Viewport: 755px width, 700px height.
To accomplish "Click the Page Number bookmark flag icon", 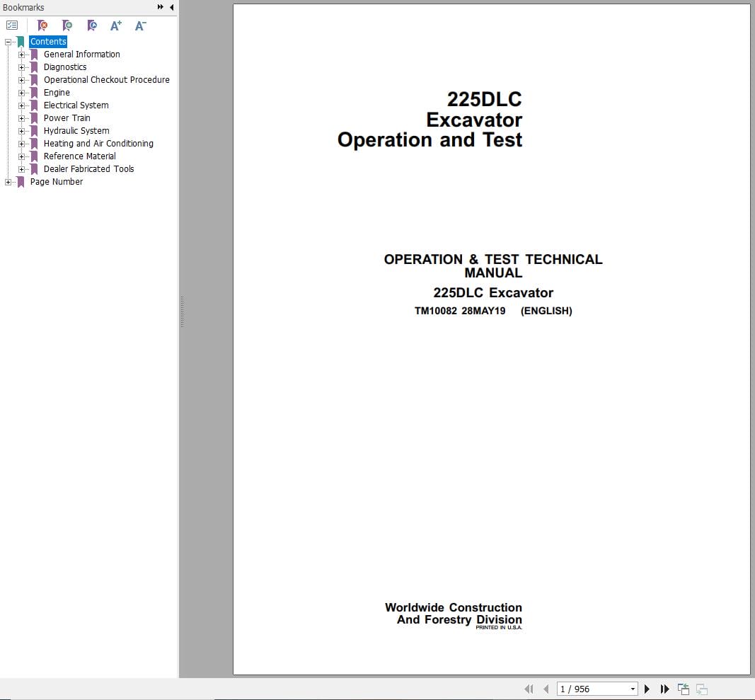I will [21, 182].
